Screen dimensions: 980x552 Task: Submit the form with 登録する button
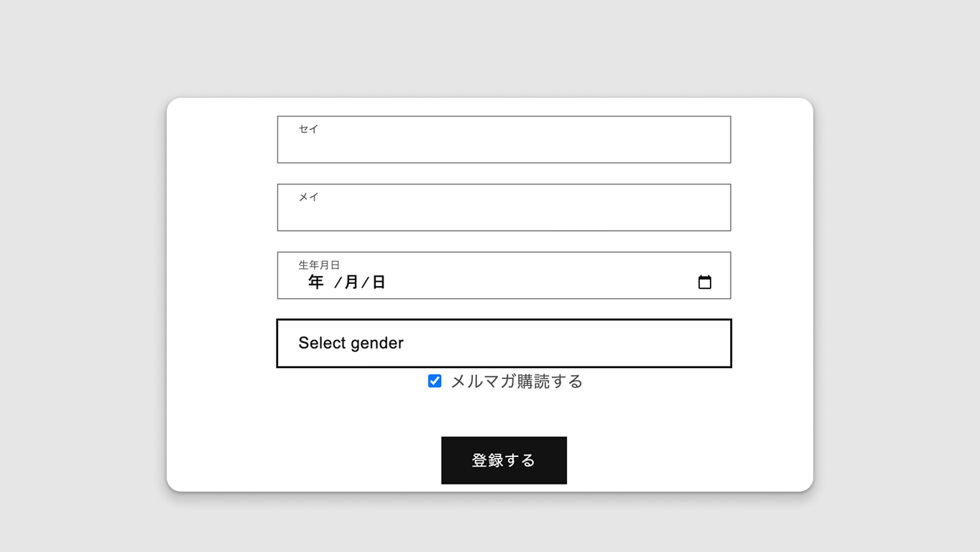pyautogui.click(x=504, y=460)
